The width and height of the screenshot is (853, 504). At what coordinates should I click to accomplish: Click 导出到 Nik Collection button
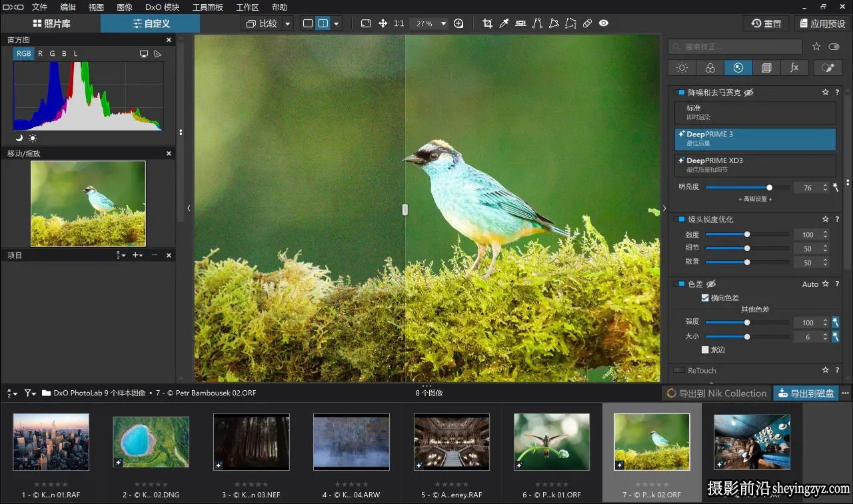pyautogui.click(x=716, y=393)
